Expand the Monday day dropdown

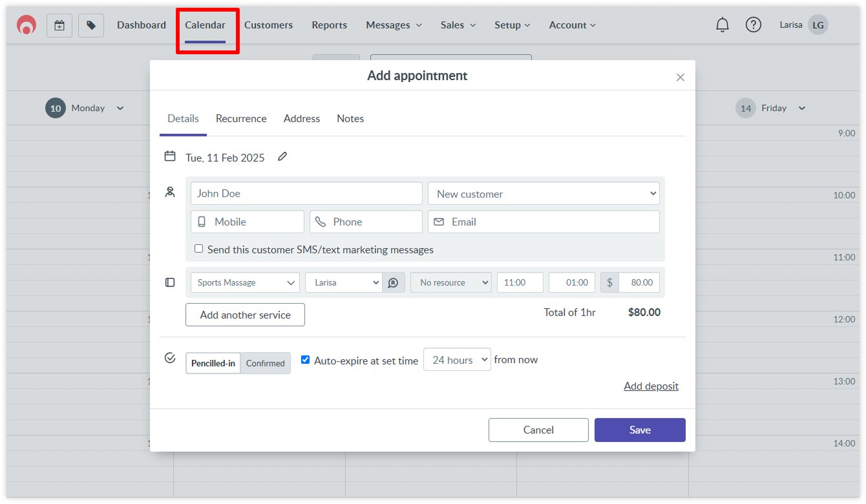[120, 108]
